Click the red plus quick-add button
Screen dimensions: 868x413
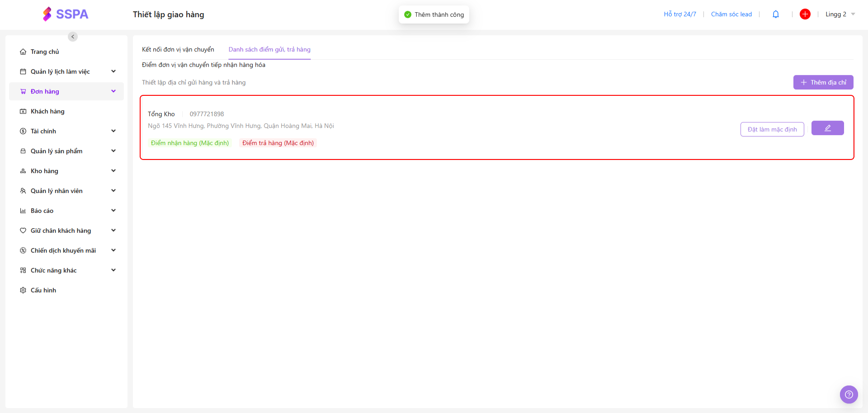[x=805, y=14]
